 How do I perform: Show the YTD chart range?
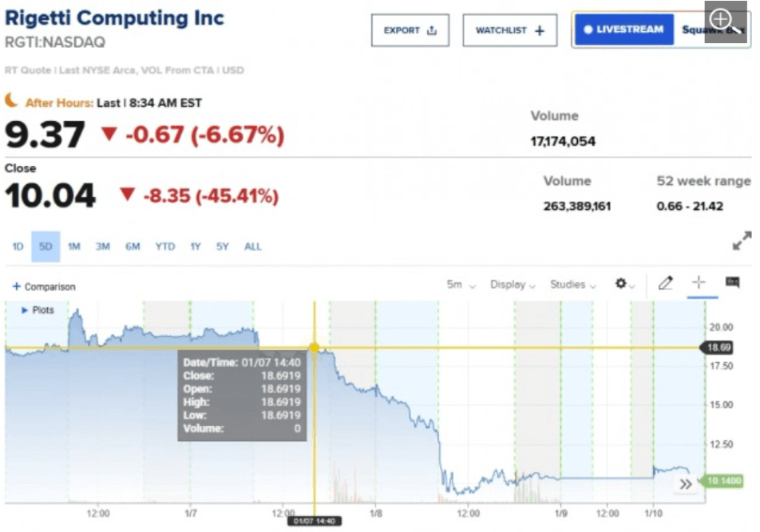pos(164,246)
